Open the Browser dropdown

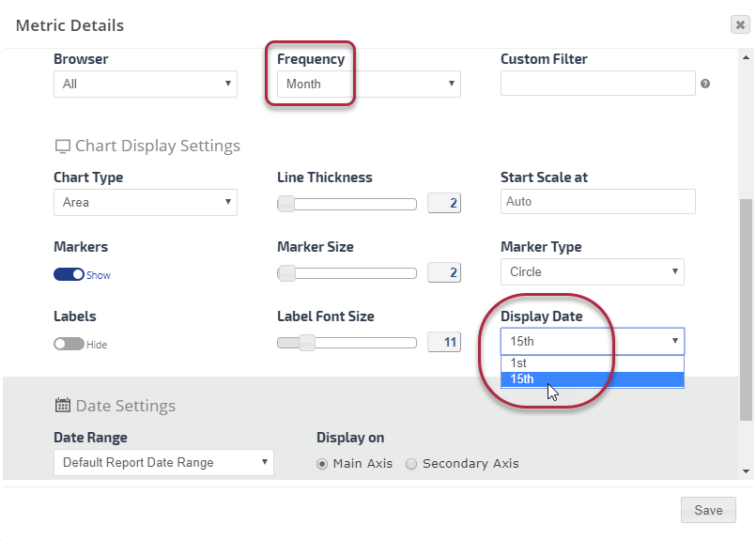[146, 84]
